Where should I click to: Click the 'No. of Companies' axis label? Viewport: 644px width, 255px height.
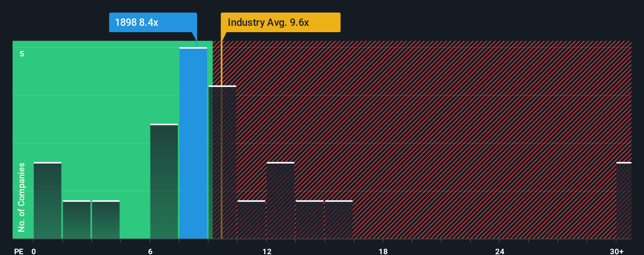[x=22, y=197]
